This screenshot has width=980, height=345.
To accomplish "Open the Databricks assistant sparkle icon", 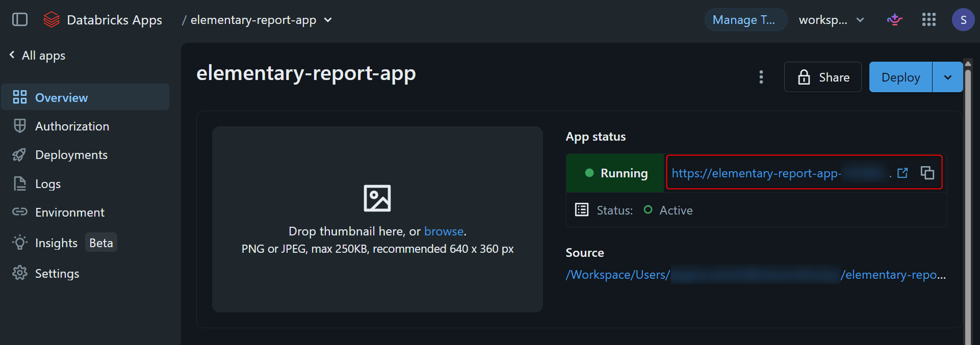I will pyautogui.click(x=894, y=20).
